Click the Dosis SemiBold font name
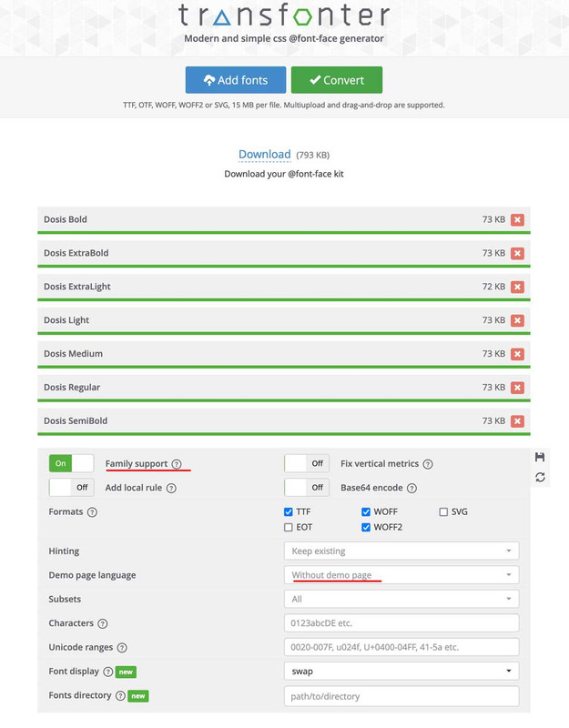This screenshot has width=569, height=728. pos(76,420)
